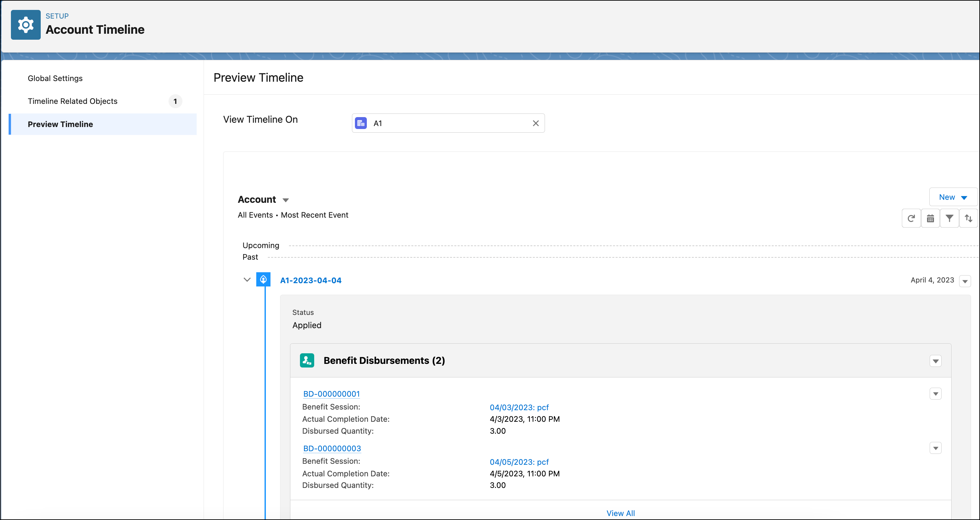Screen dimensions: 980x520
Task: Open the New button dropdown arrow
Action: coord(964,197)
